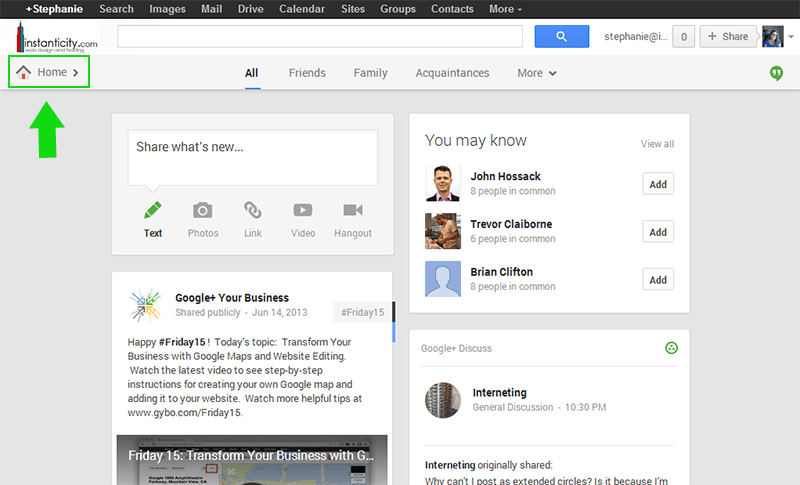Open the Interneting name link

[499, 392]
